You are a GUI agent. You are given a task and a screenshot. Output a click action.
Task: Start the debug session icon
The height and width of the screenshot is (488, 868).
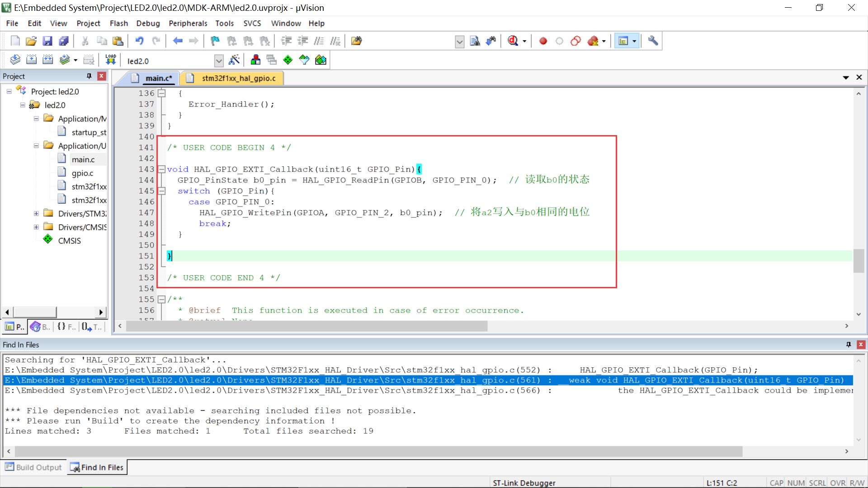(x=513, y=41)
